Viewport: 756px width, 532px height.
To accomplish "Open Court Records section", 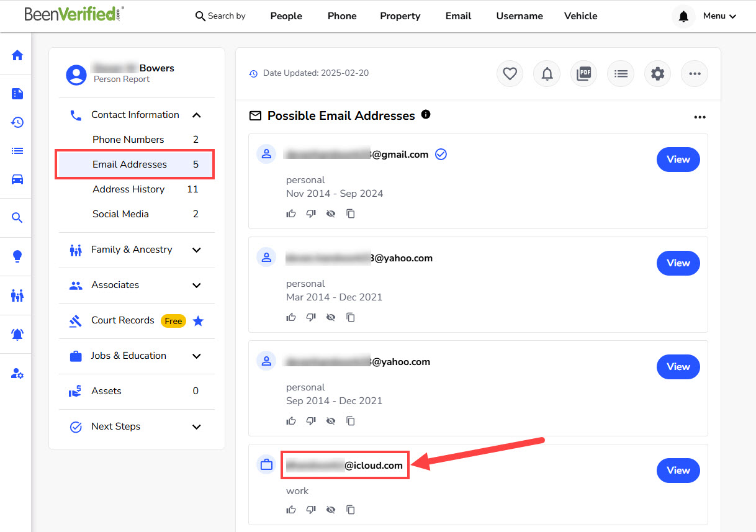I will [x=123, y=320].
